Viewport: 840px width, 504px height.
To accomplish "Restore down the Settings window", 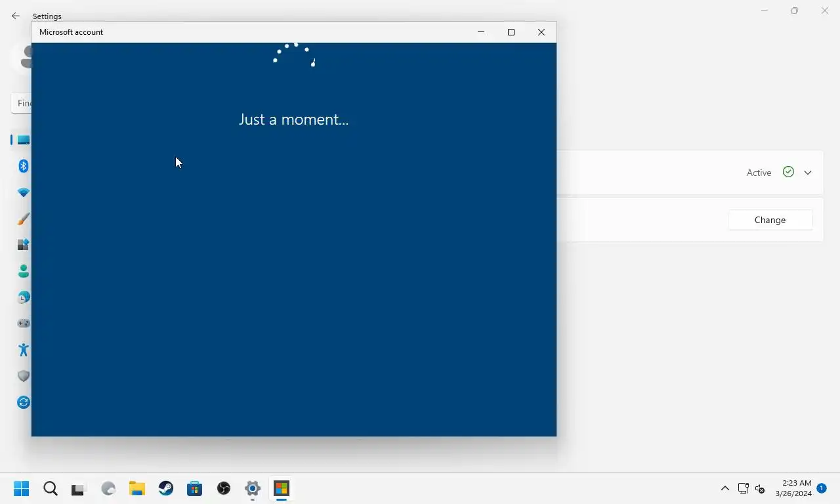I will point(795,10).
